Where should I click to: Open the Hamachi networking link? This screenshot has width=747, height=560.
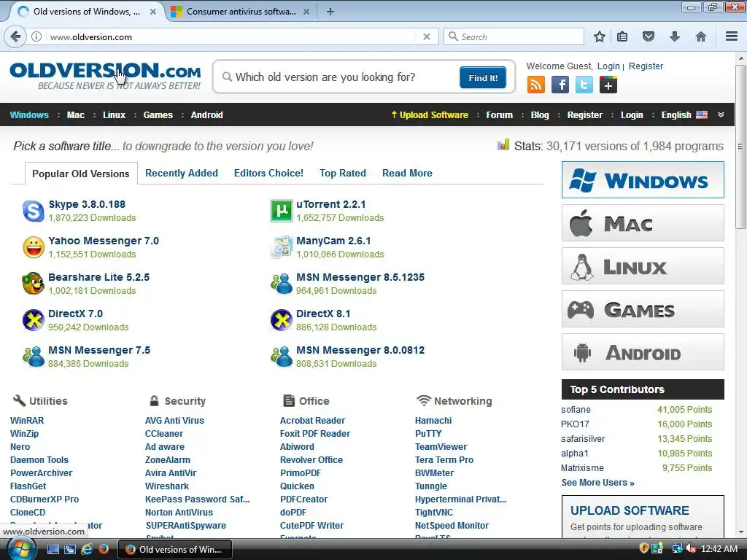pos(433,421)
